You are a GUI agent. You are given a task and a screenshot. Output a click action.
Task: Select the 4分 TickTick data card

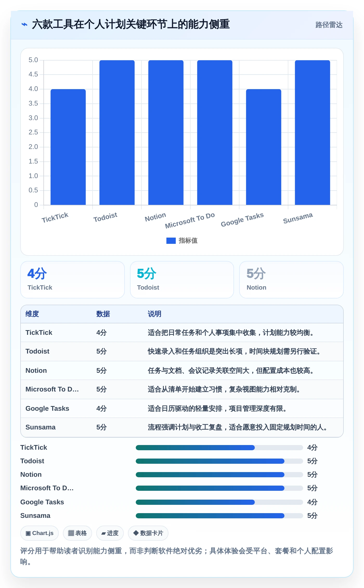tap(73, 280)
